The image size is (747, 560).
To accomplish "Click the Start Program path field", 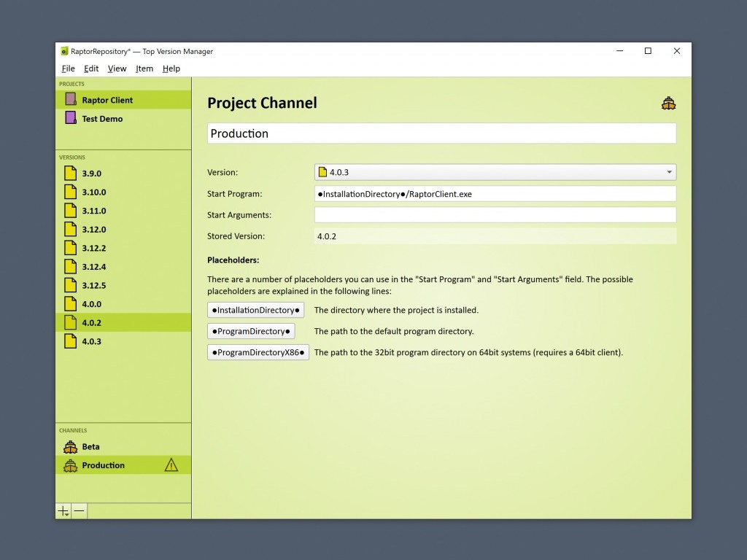I will pos(495,194).
